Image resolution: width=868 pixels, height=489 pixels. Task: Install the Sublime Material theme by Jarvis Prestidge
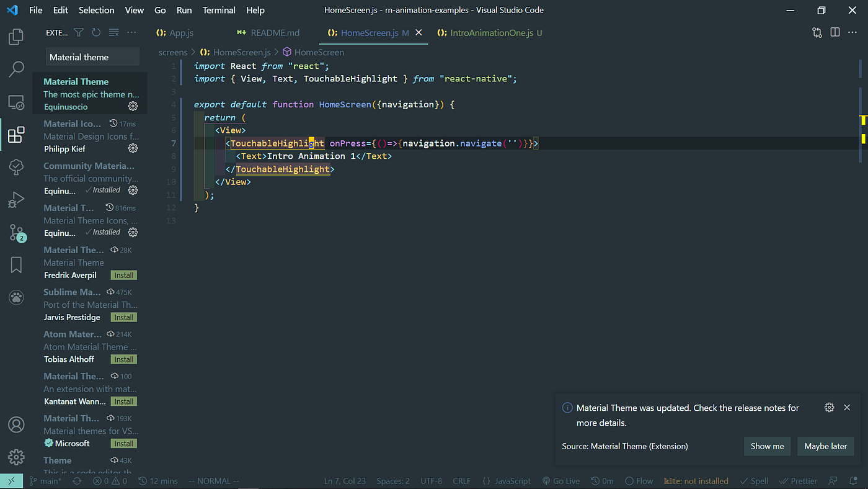tap(124, 317)
